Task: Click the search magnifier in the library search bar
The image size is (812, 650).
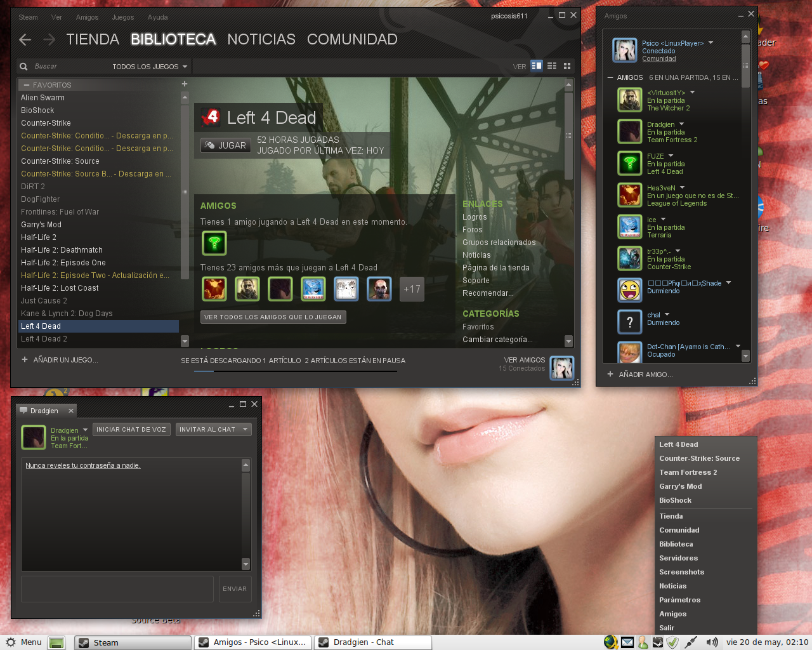Action: click(23, 66)
